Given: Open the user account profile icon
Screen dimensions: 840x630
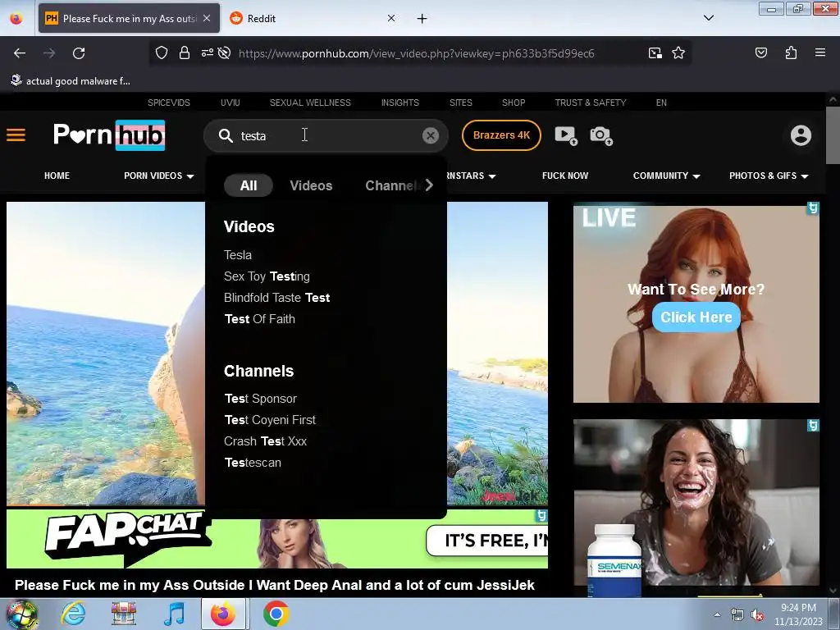Looking at the screenshot, I should 801,135.
